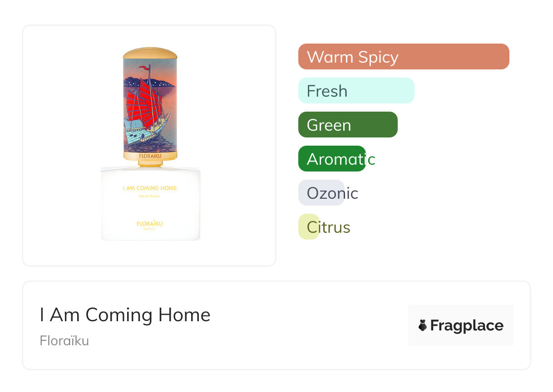Click the Fragplace wordmark text
This screenshot has height=392, width=553.
pyautogui.click(x=467, y=326)
